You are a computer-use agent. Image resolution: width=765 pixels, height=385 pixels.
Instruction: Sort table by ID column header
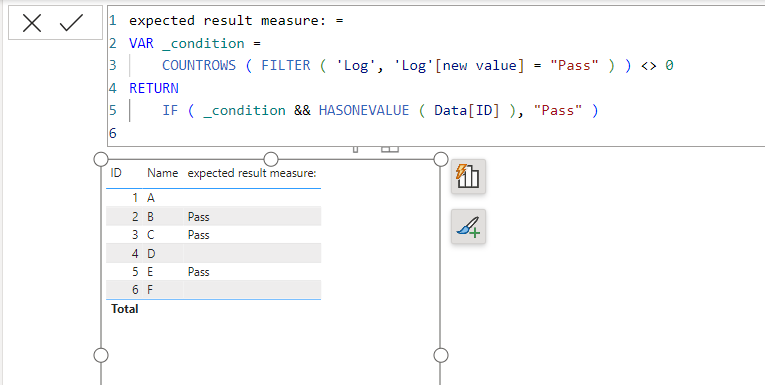(116, 173)
